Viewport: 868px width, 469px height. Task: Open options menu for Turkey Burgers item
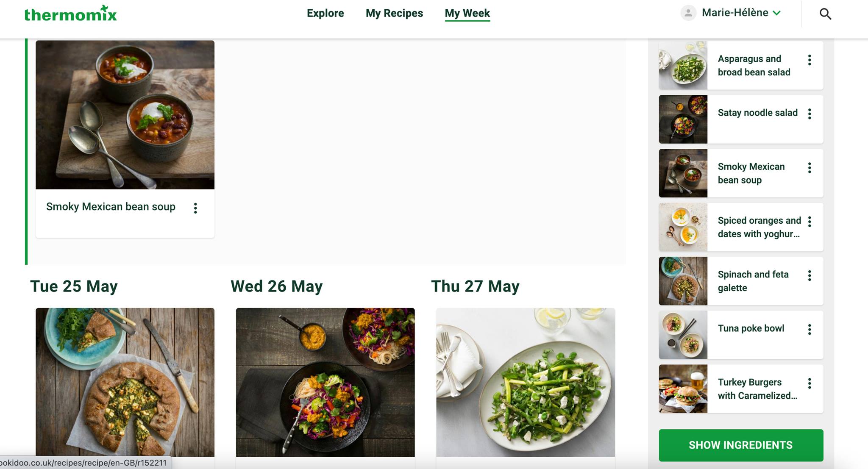click(x=810, y=383)
